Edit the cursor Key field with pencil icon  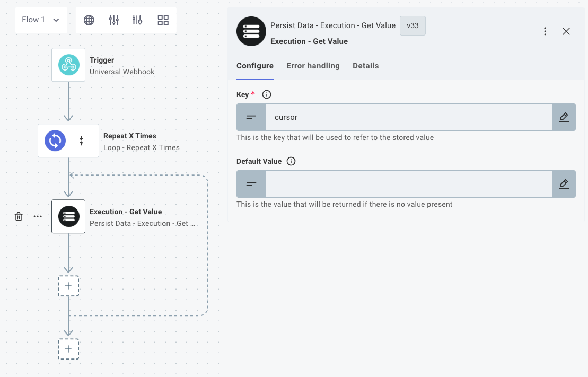click(564, 117)
